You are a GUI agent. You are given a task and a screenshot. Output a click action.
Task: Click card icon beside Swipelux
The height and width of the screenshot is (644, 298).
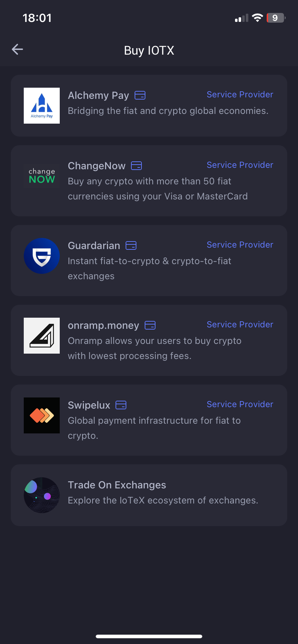pyautogui.click(x=121, y=405)
